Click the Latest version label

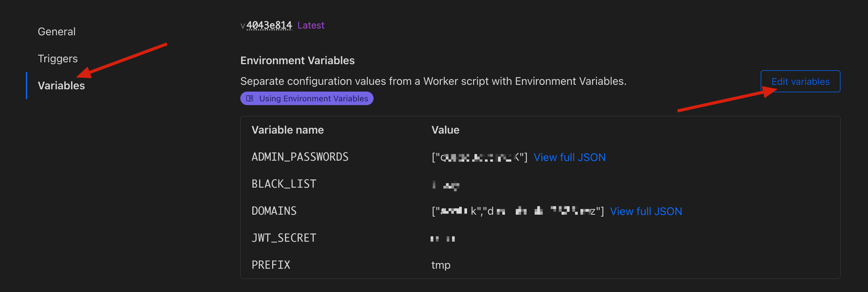click(x=310, y=25)
